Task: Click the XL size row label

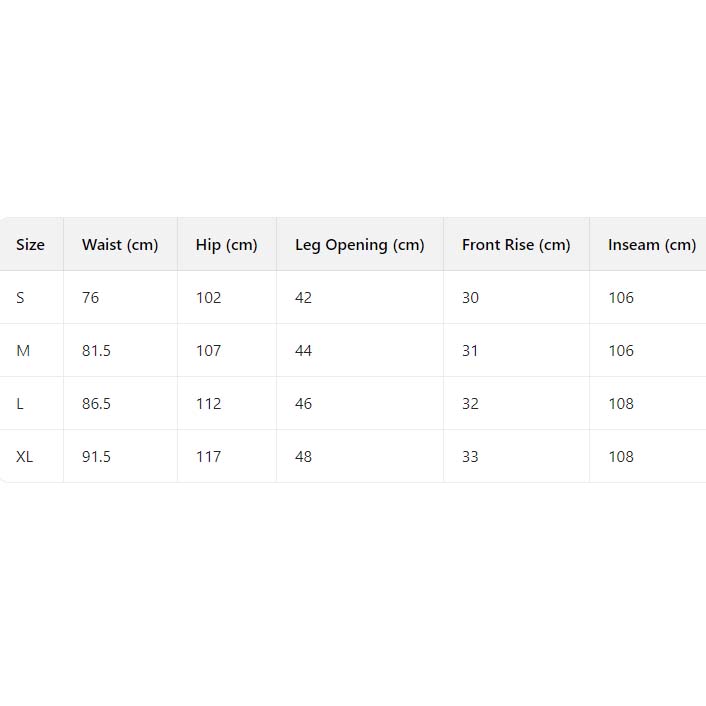Action: (25, 457)
